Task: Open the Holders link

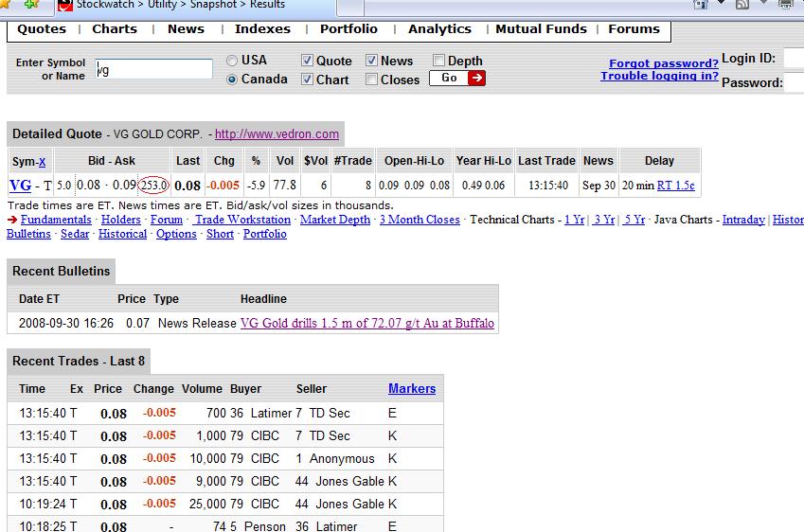Action: coord(120,220)
